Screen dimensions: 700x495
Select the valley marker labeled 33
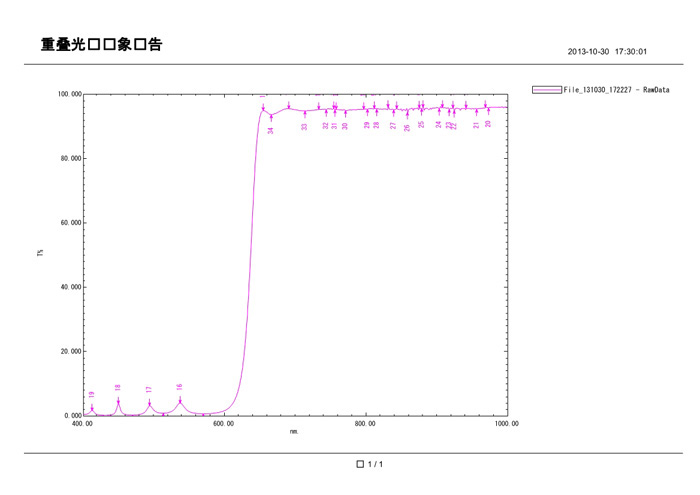pyautogui.click(x=305, y=115)
